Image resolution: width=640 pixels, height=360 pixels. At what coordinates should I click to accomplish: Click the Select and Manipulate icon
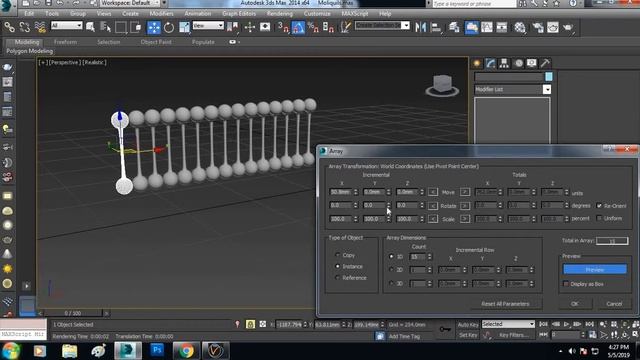coord(250,27)
